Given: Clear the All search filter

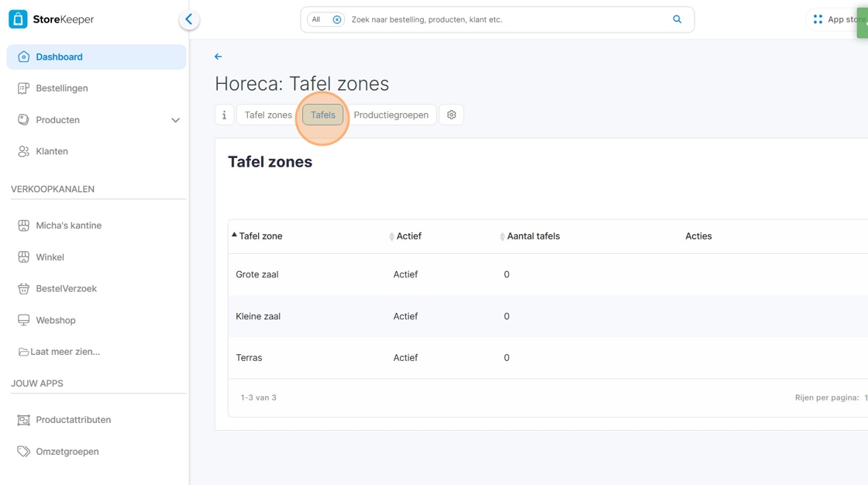Looking at the screenshot, I should [x=337, y=20].
